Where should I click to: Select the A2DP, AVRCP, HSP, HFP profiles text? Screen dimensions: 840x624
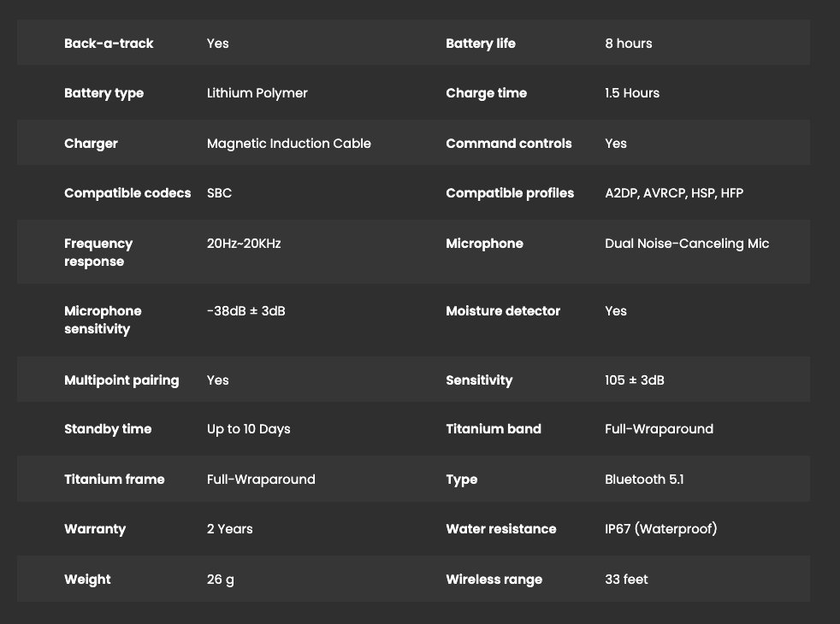tap(673, 193)
